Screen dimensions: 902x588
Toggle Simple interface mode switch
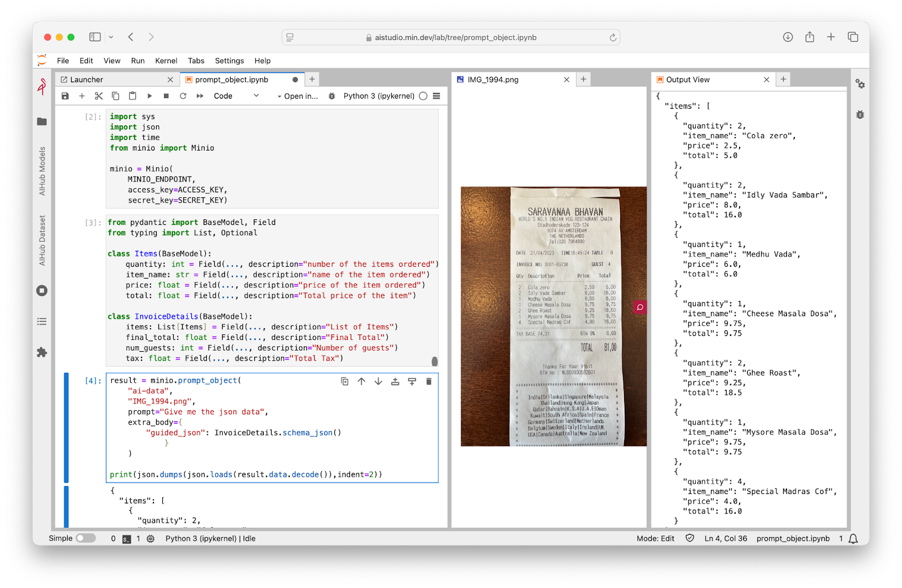click(86, 538)
